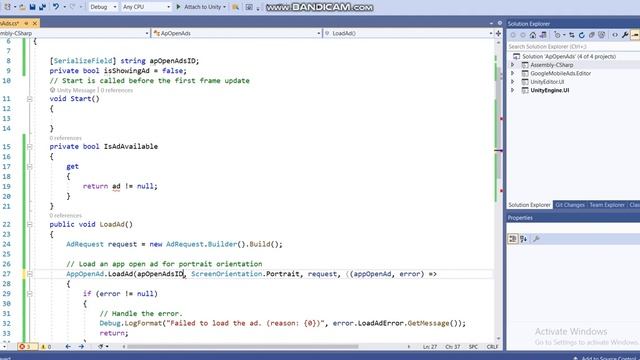Click the Save All icon in toolbar
Viewport: 640px width, 360px height.
point(42,7)
